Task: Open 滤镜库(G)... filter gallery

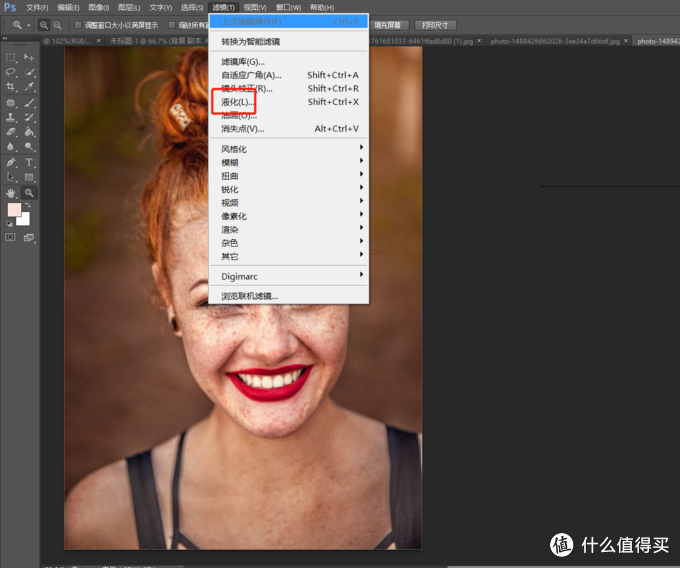Action: [289, 62]
